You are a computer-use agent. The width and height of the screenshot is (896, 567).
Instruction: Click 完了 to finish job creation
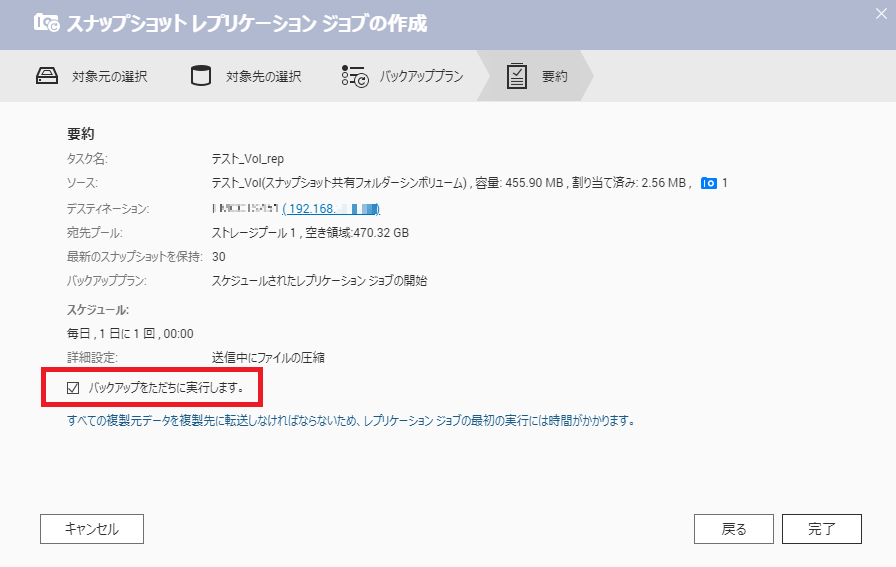pyautogui.click(x=821, y=529)
